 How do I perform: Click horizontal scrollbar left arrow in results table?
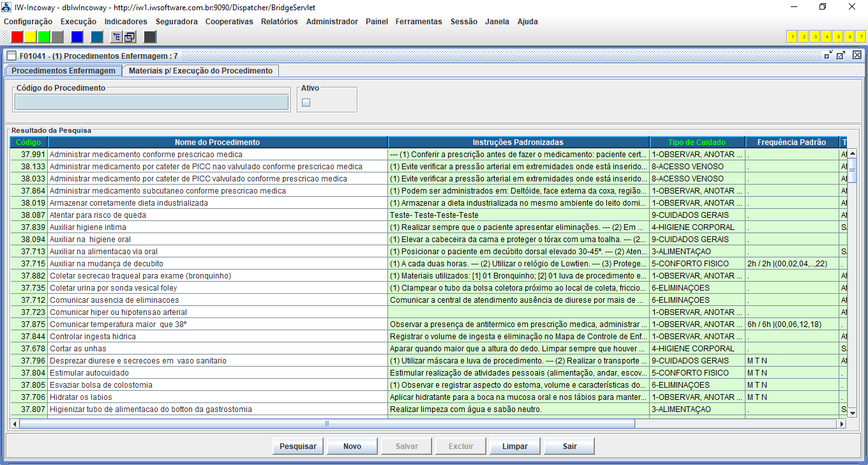[x=15, y=423]
